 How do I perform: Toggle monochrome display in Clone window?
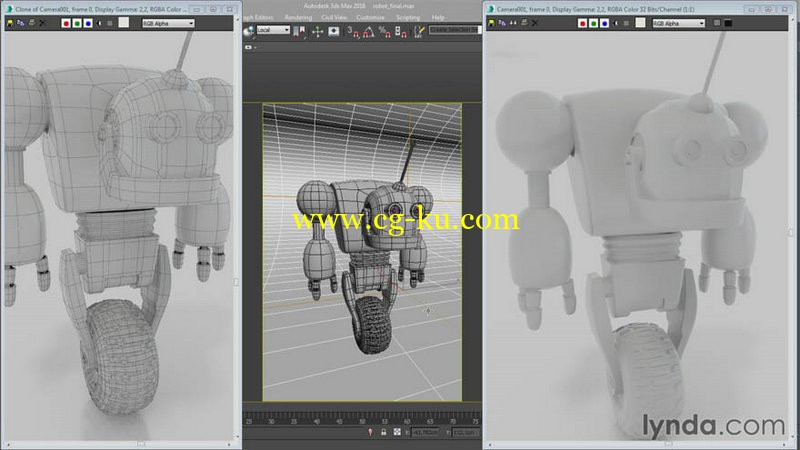(110, 23)
